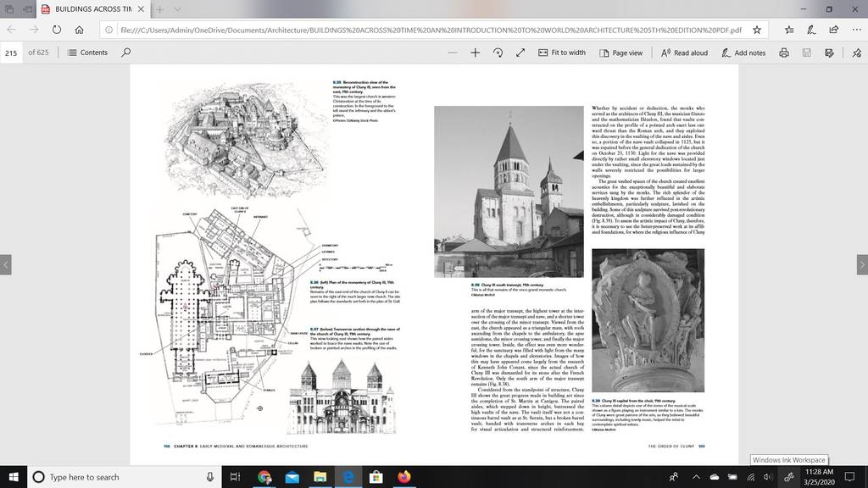Select Fit to width
868x488 pixels.
click(561, 53)
